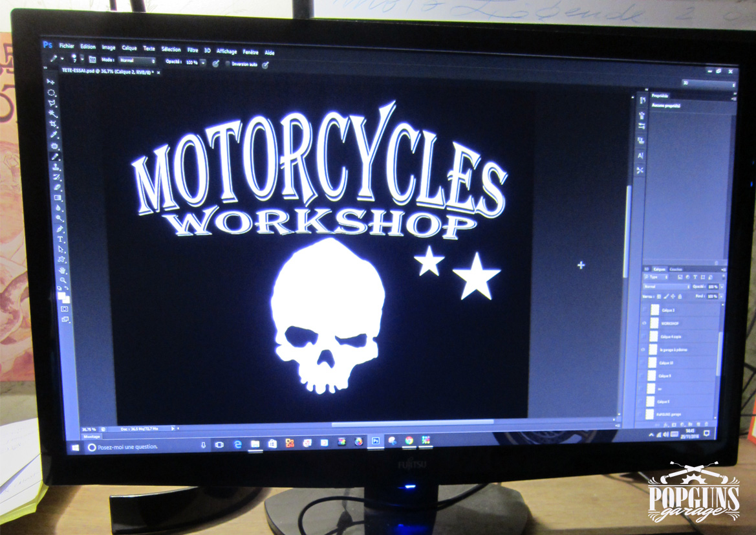The width and height of the screenshot is (756, 535).
Task: Show the Calque 4 copie layer
Action: click(643, 337)
